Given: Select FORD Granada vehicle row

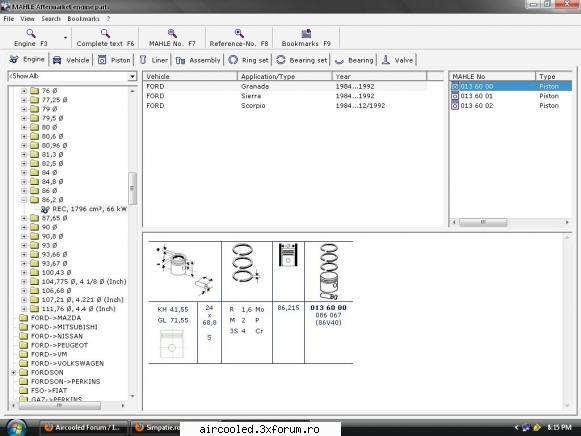Looking at the screenshot, I should pos(286,86).
